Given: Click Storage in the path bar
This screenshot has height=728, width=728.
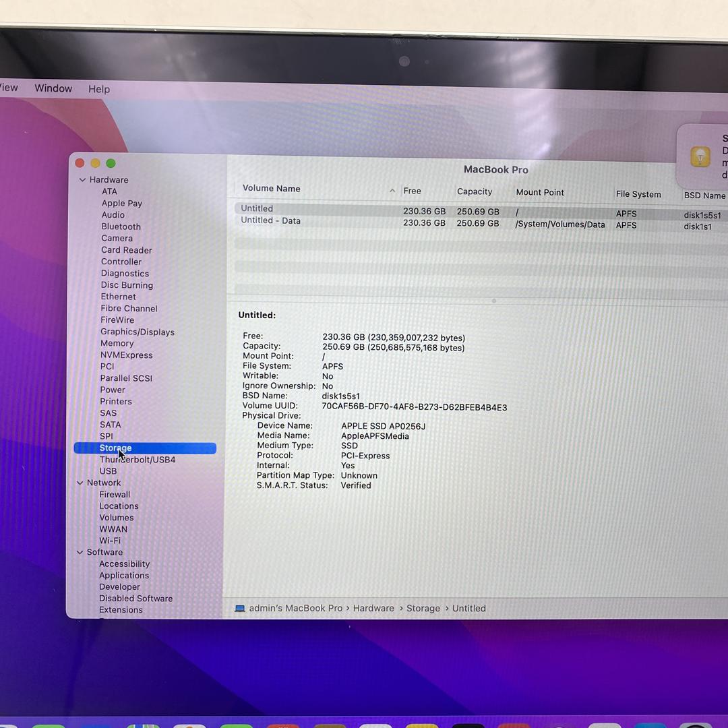Looking at the screenshot, I should pyautogui.click(x=423, y=608).
